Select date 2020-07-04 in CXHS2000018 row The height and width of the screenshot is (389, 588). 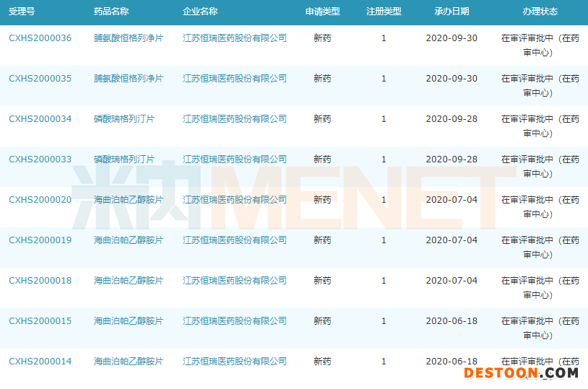[x=451, y=281]
